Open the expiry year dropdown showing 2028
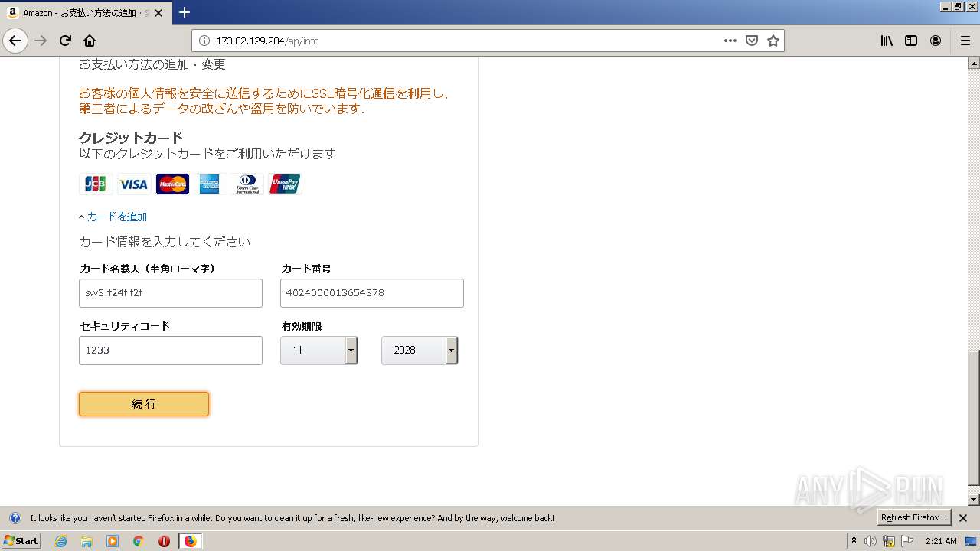The width and height of the screenshot is (980, 551). (x=420, y=350)
